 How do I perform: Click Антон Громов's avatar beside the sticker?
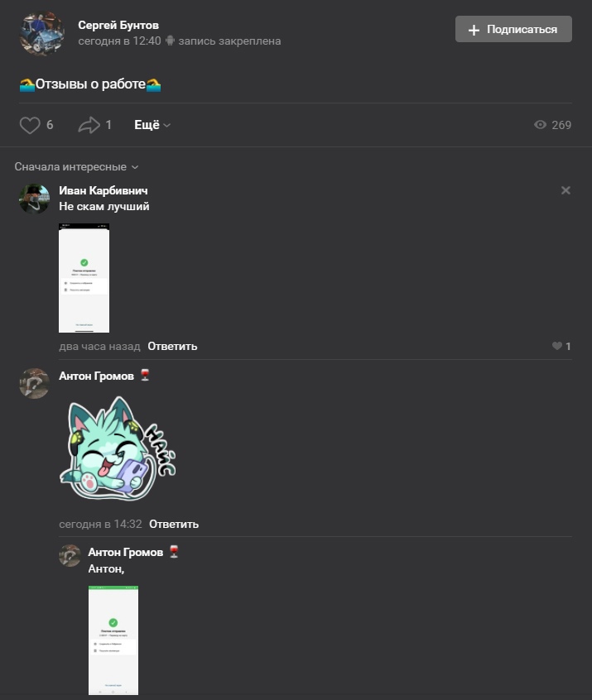[x=35, y=383]
